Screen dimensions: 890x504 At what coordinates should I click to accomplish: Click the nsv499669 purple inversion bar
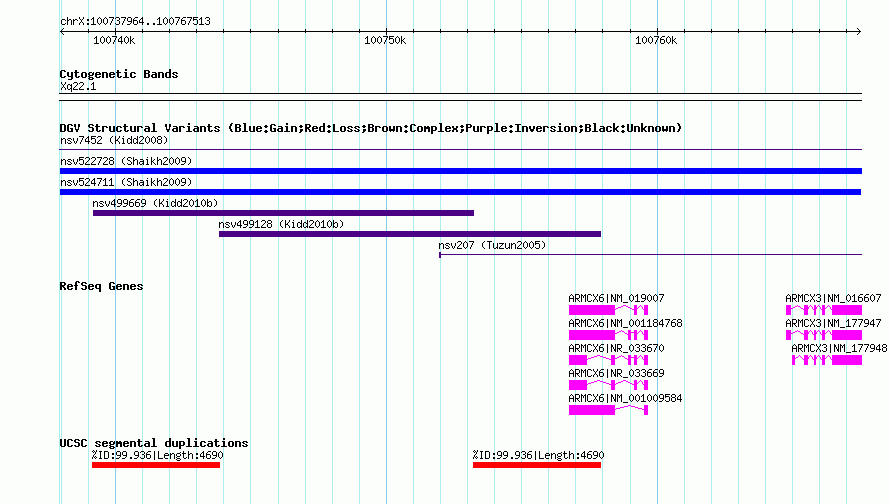click(283, 213)
